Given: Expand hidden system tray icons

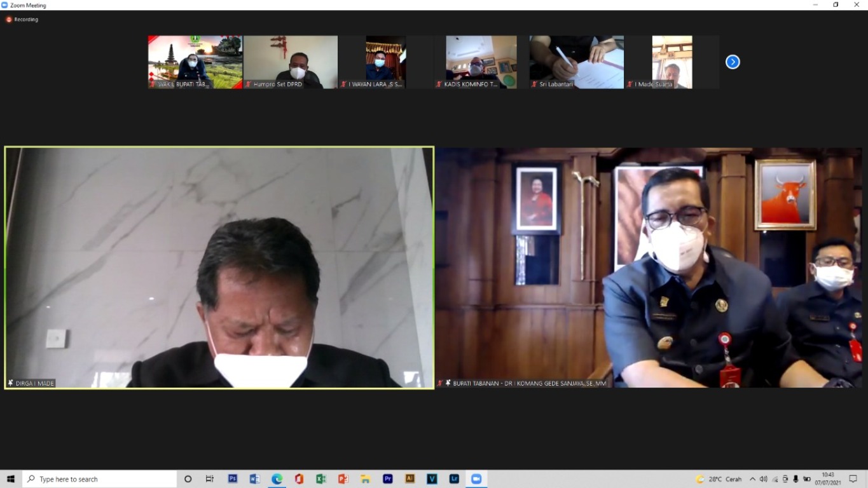Looking at the screenshot, I should click(752, 479).
